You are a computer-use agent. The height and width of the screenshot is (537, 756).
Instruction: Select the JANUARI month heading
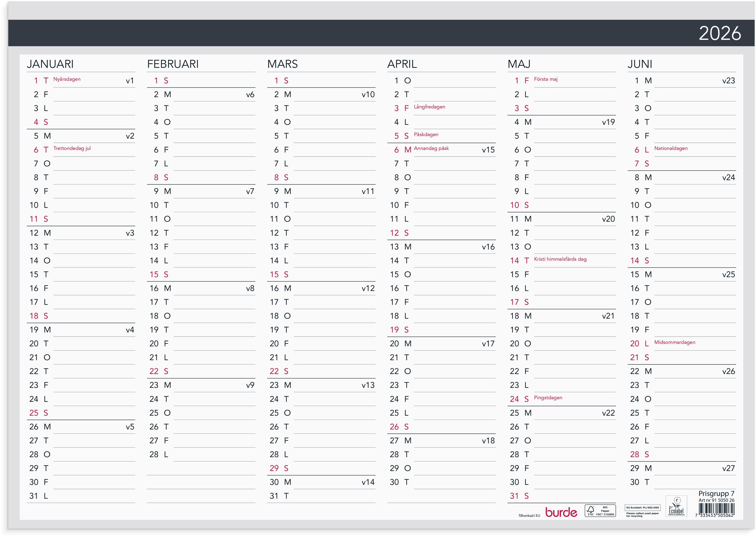tap(50, 64)
